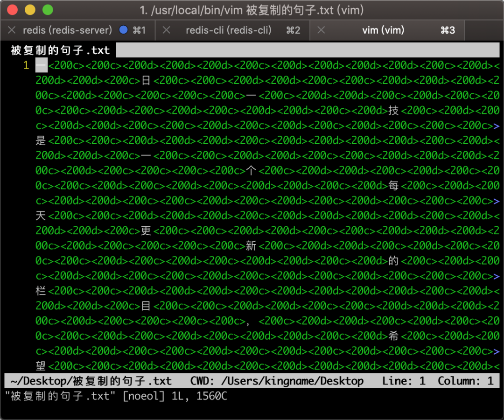Close the redis-server tab with its X
This screenshot has width=504, height=420.
pyautogui.click(x=12, y=30)
